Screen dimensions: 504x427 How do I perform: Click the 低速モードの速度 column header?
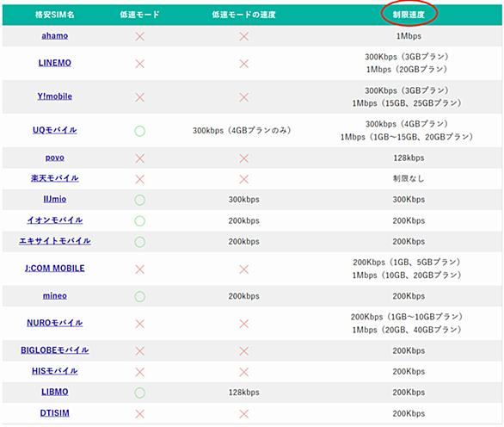[x=243, y=15]
